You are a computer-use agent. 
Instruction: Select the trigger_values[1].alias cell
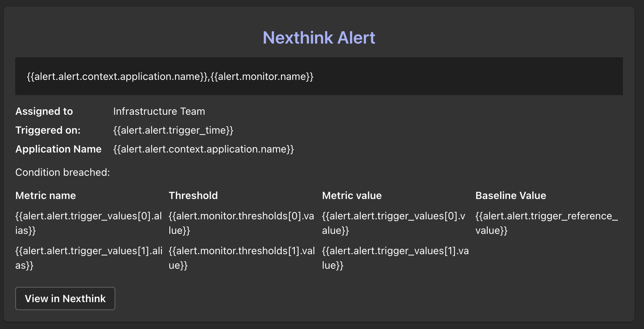(x=88, y=258)
